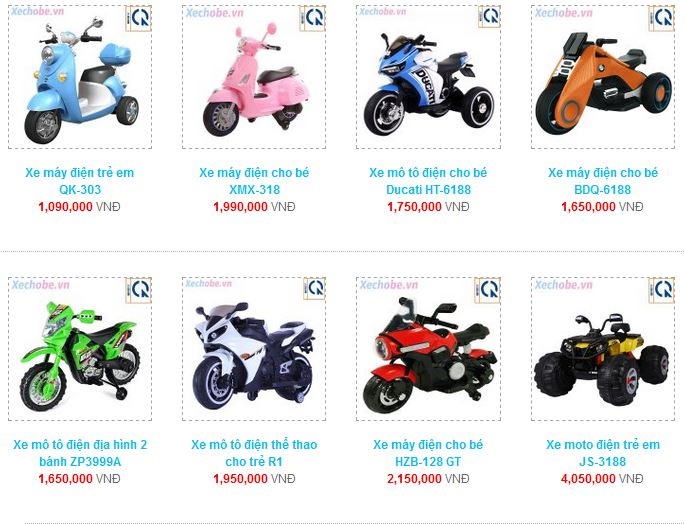Open link Xe mô tô điện thể thao R1
Viewport: 685px width, 524px height.
254,453
